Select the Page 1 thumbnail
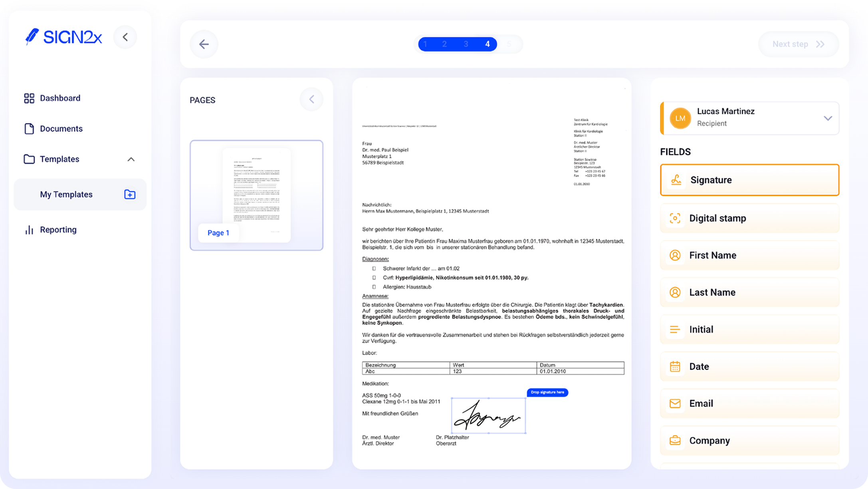The height and width of the screenshot is (489, 868). (256, 195)
